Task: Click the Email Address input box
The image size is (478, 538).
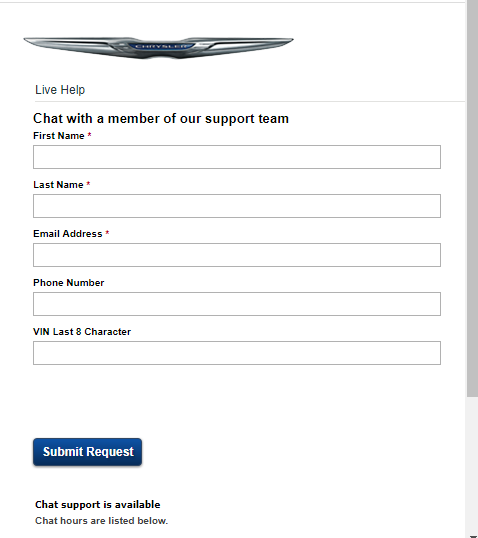Action: tap(237, 255)
